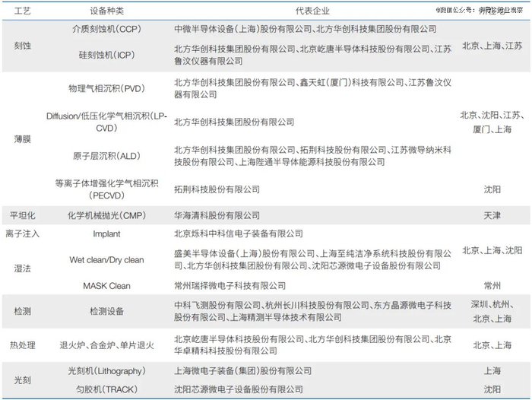Click the 北京、沈阳、江苏、厦门、上海 region cell
The image size is (532, 400).
(492, 122)
